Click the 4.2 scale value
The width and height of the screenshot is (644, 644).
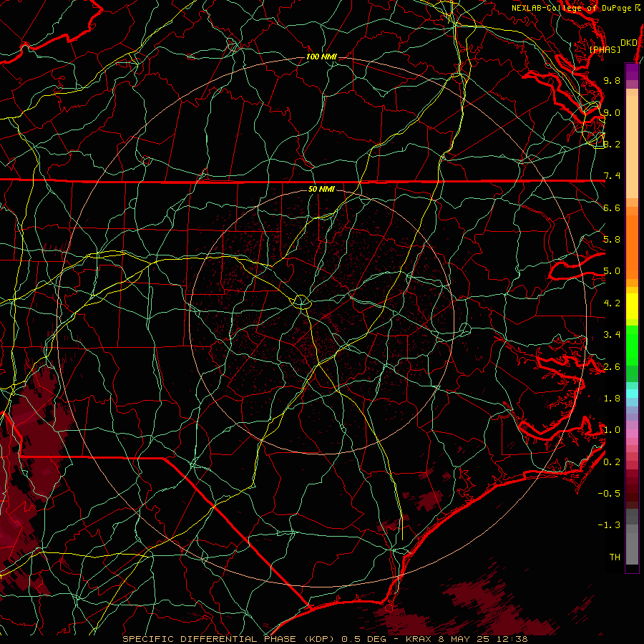pyautogui.click(x=612, y=303)
